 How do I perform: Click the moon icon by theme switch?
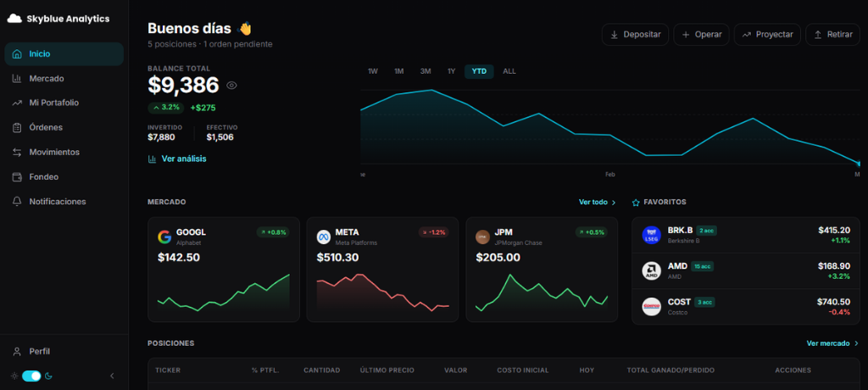coord(48,376)
